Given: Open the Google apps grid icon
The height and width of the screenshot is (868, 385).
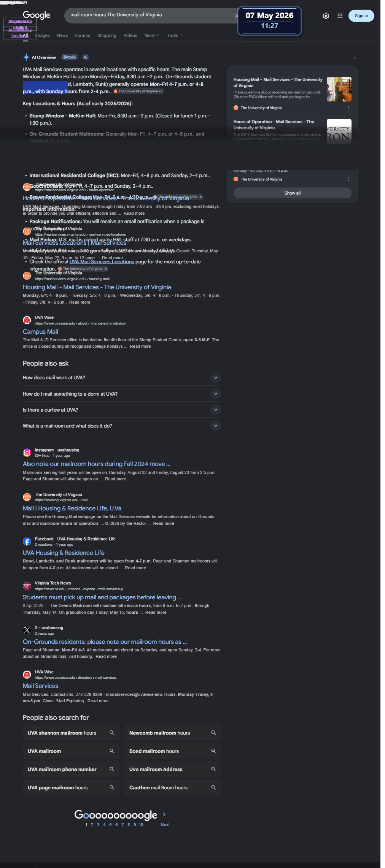Looking at the screenshot, I should point(340,16).
